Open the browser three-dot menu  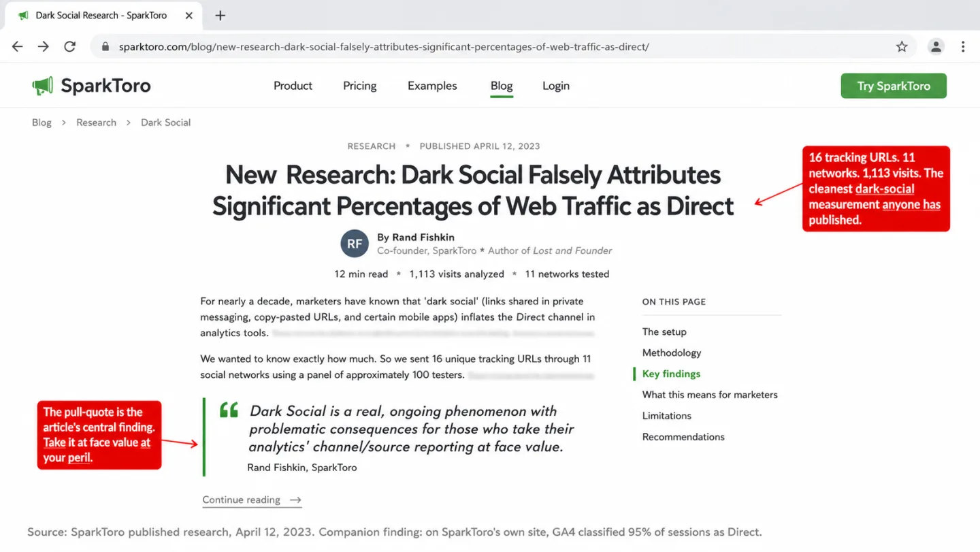pyautogui.click(x=963, y=46)
